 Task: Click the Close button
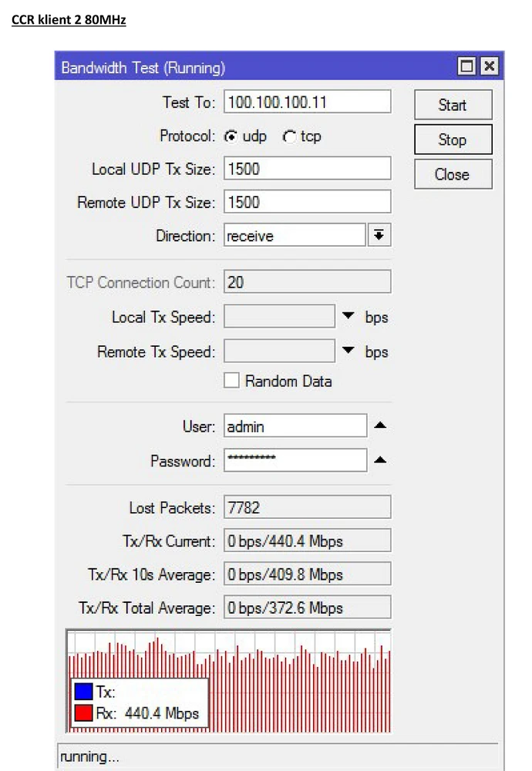point(452,174)
